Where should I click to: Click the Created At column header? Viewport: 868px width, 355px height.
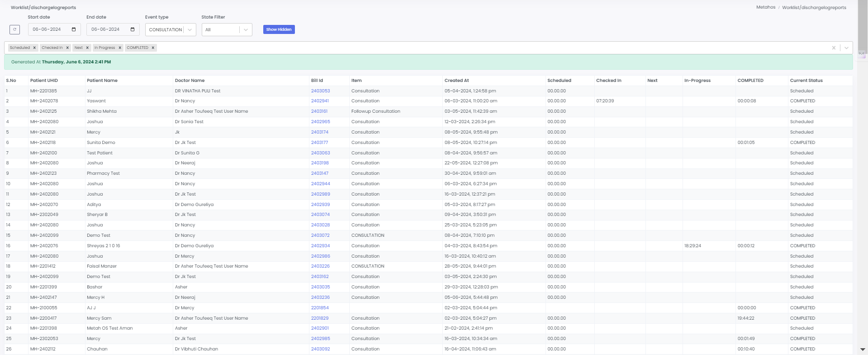coord(456,80)
